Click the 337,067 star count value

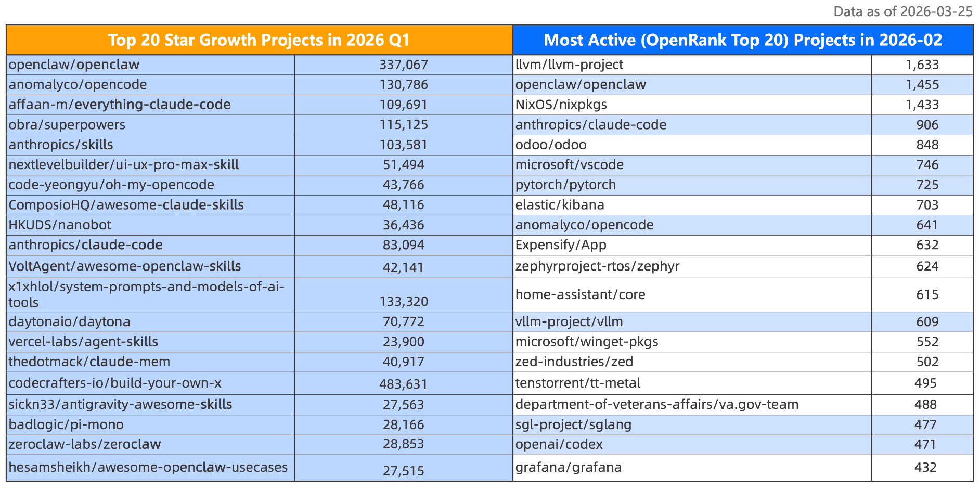[x=404, y=65]
